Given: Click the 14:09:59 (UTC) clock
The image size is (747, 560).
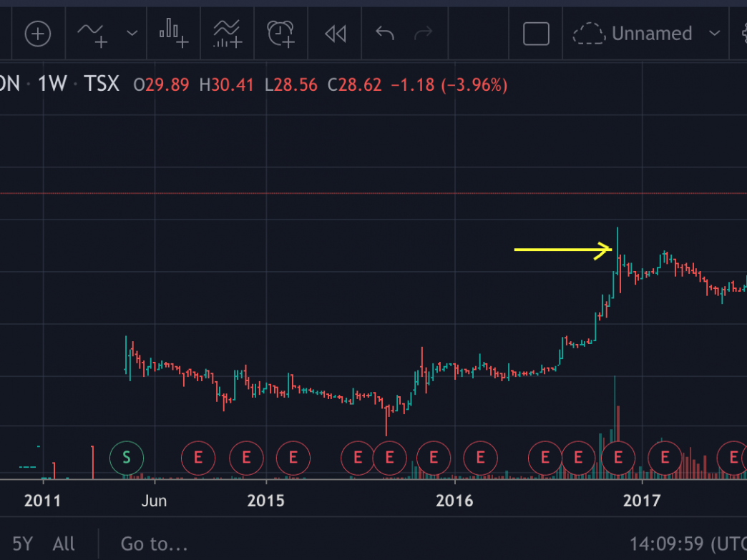Looking at the screenshot, I should [688, 544].
